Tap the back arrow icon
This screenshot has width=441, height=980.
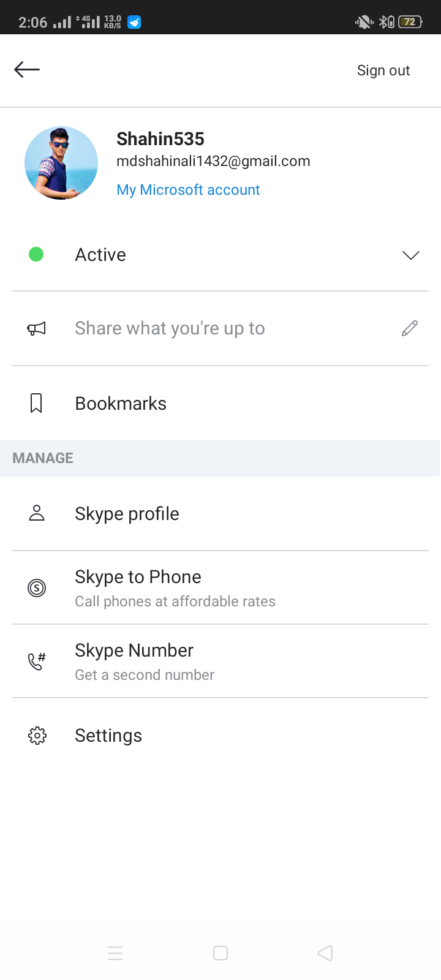click(27, 70)
